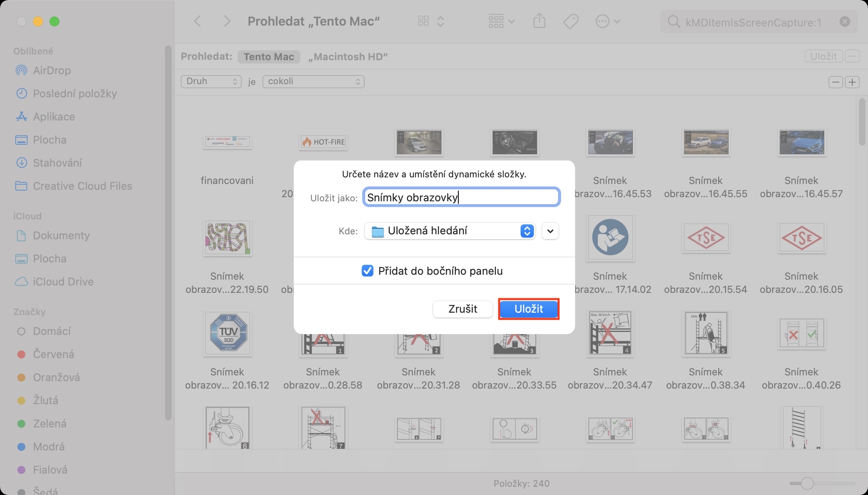Expand the save dialog with chevron button
The width and height of the screenshot is (868, 495).
point(550,231)
